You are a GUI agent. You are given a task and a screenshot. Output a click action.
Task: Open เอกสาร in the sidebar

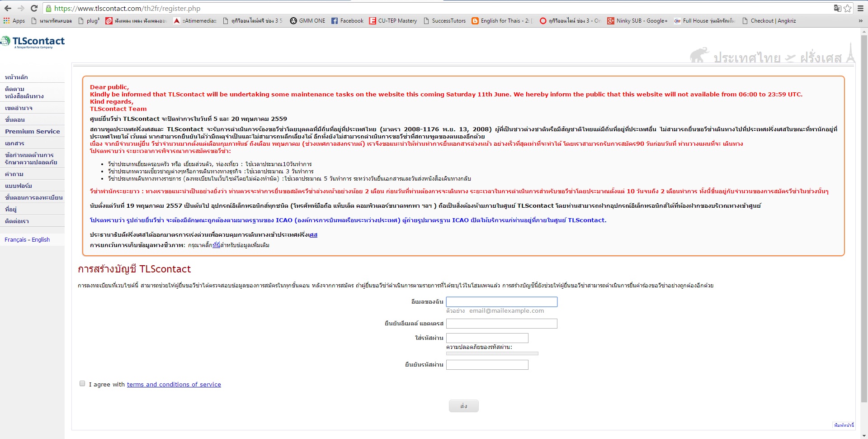(x=14, y=143)
